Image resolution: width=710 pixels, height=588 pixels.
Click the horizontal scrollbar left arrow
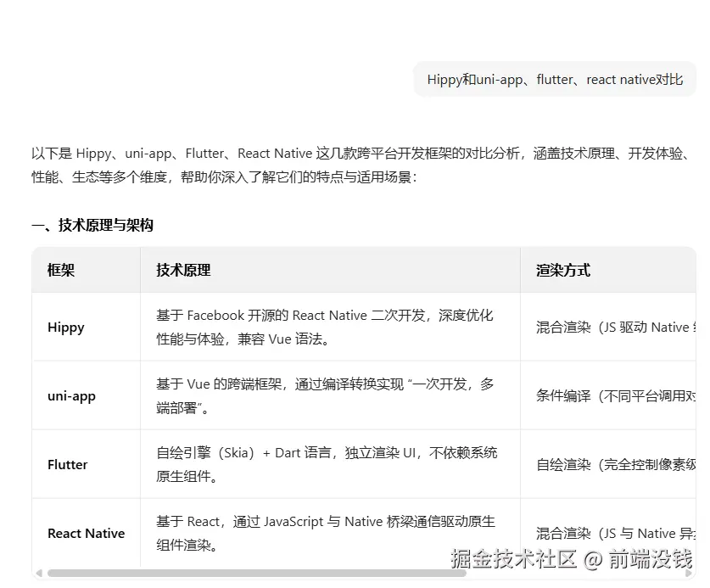[39, 573]
